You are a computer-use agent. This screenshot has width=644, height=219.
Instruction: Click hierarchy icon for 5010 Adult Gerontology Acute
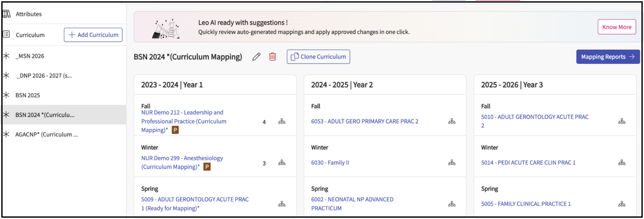click(x=621, y=121)
